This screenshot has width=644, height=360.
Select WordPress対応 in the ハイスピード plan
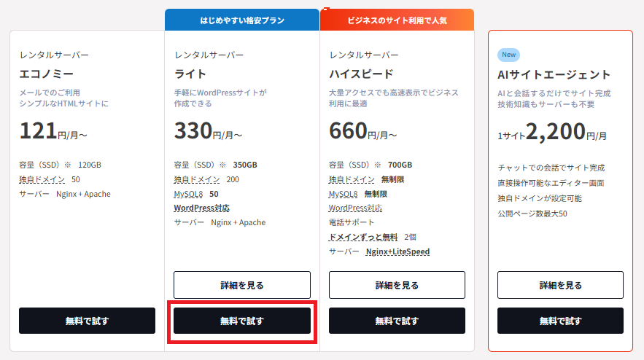click(x=355, y=208)
